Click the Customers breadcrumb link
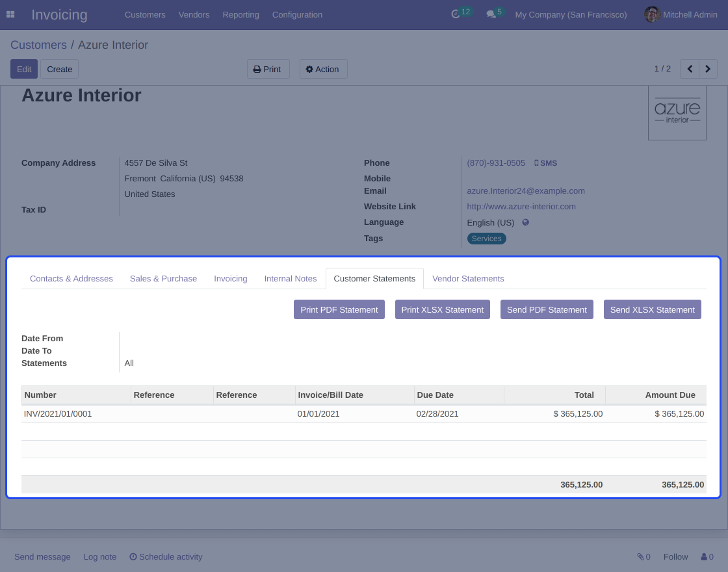This screenshot has width=728, height=572. (x=38, y=45)
